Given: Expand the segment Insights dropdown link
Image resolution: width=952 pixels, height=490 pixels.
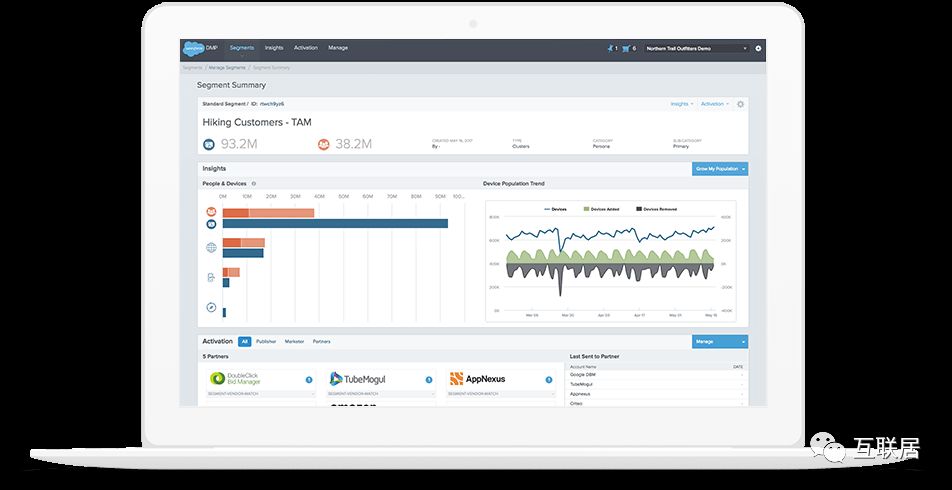Looking at the screenshot, I should [x=682, y=104].
